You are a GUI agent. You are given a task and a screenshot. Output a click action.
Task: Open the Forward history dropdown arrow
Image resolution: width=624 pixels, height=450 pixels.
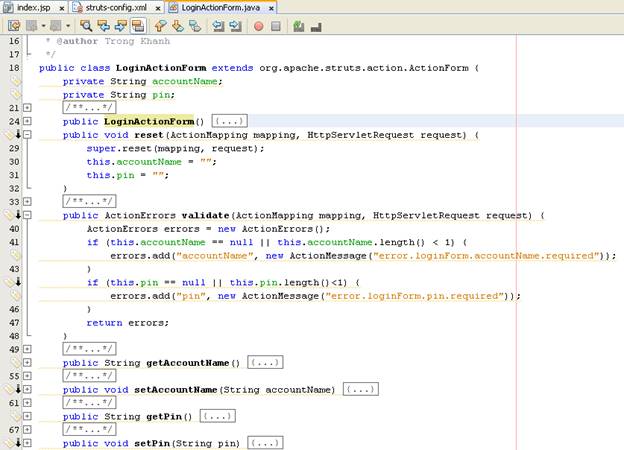[x=68, y=26]
